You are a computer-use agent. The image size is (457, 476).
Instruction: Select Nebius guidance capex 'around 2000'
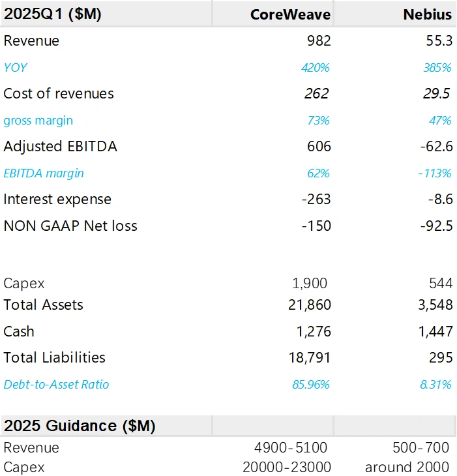(407, 467)
